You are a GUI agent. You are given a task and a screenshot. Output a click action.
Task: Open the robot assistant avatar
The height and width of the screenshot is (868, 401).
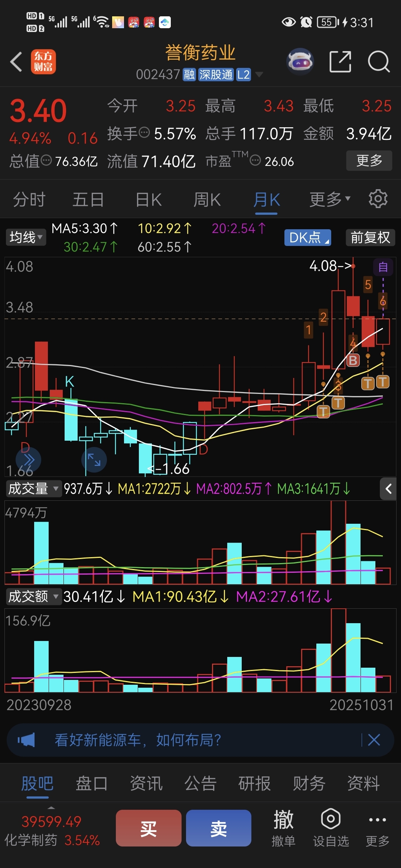(x=300, y=62)
